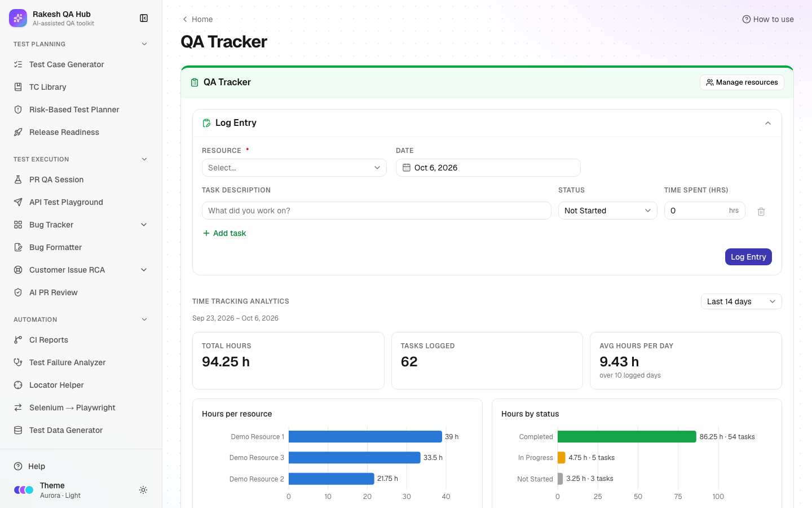
Task: Click the Test Data Generator database icon
Action: 18,430
